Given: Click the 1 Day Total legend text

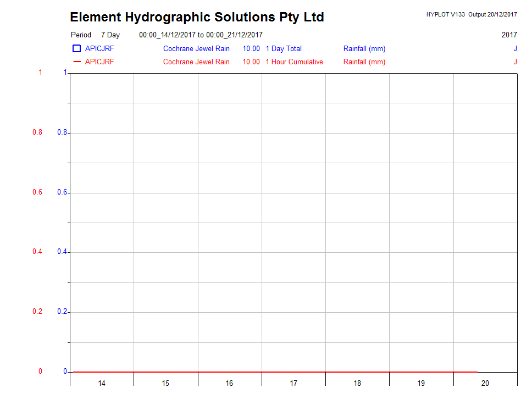Looking at the screenshot, I should pyautogui.click(x=284, y=49).
